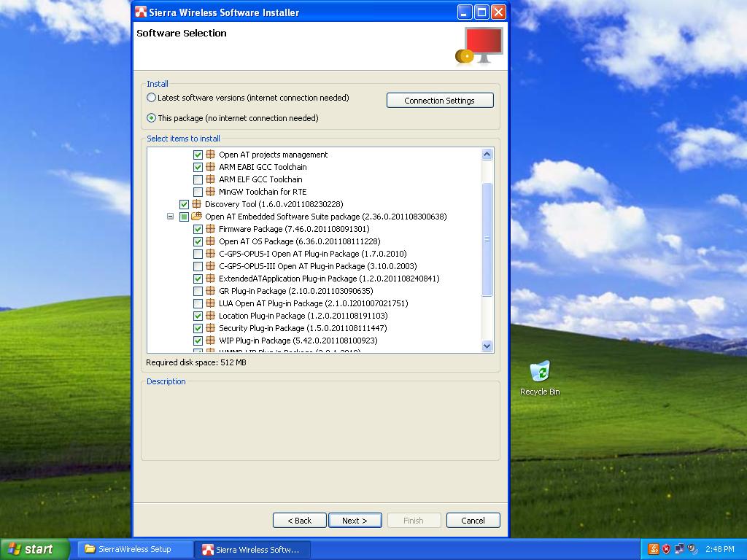Uncheck Discovery Tool checkbox
The height and width of the screenshot is (560, 747).
(184, 204)
